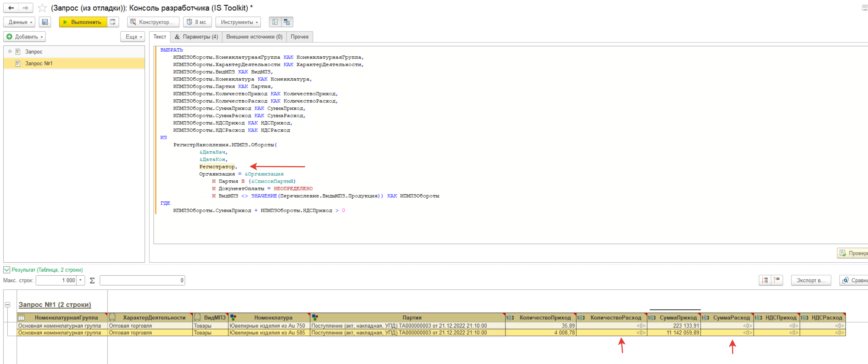The image size is (868, 364).
Task: Open the Данные dropdown menu
Action: tap(19, 22)
